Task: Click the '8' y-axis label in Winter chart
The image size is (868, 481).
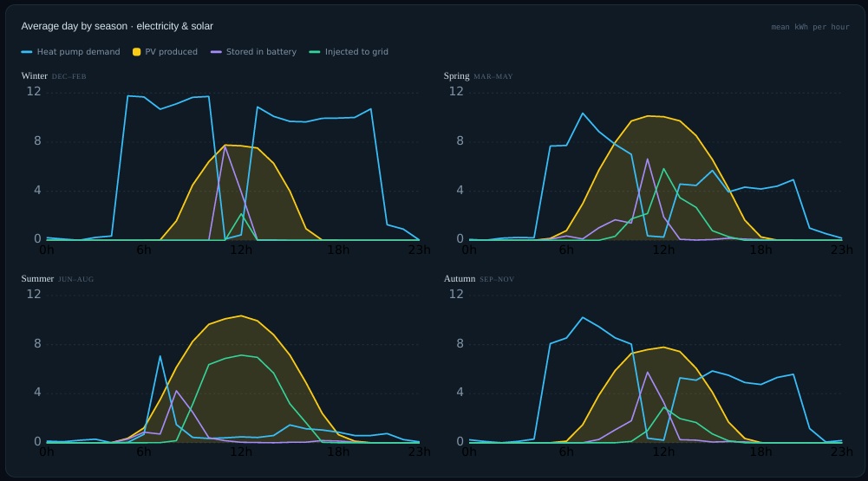Action: [37, 140]
